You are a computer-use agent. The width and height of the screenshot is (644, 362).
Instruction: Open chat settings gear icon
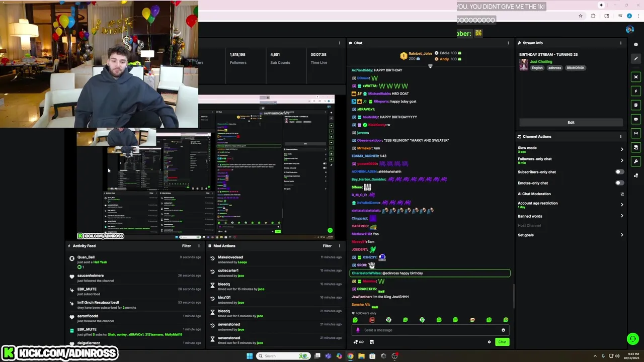pos(489,342)
